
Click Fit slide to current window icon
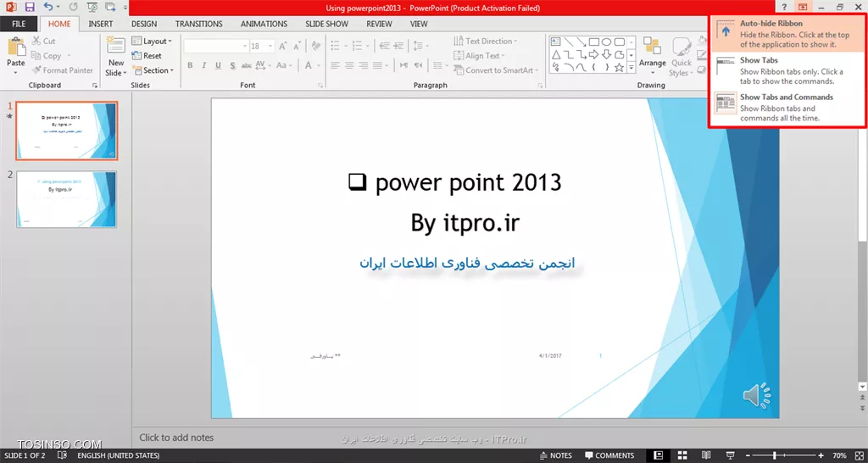[859, 455]
